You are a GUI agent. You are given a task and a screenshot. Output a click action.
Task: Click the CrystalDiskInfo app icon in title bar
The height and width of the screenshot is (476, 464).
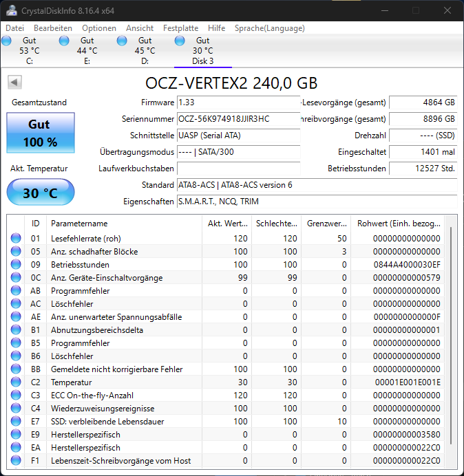coord(12,10)
